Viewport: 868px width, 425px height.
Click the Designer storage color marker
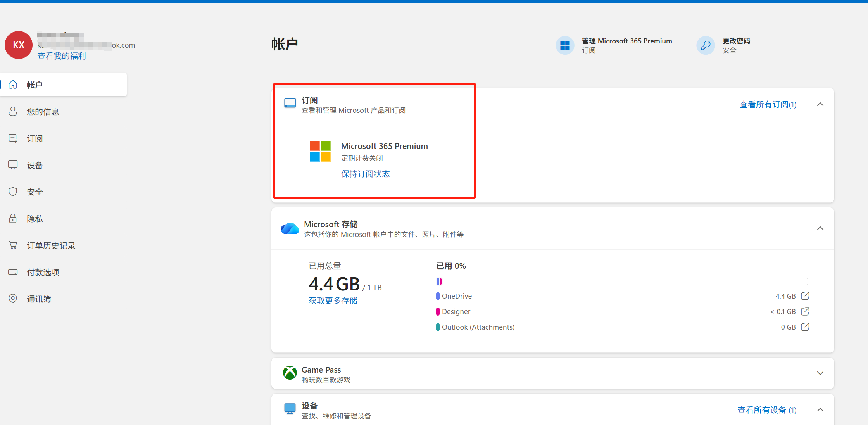point(438,312)
